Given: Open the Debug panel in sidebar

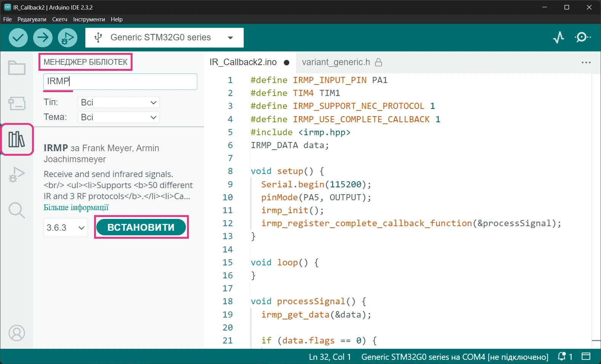Looking at the screenshot, I should click(x=17, y=175).
